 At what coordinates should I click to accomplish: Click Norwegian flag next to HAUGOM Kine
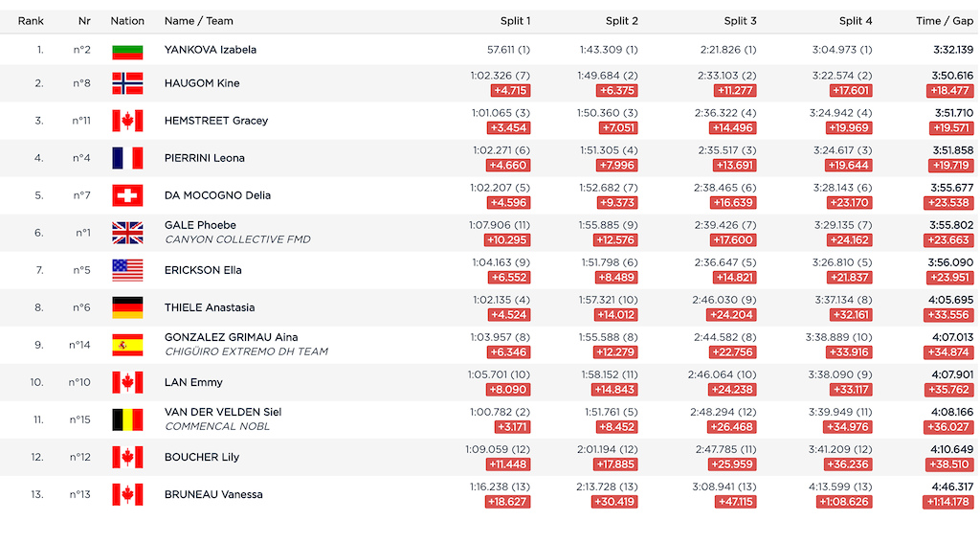(x=127, y=83)
